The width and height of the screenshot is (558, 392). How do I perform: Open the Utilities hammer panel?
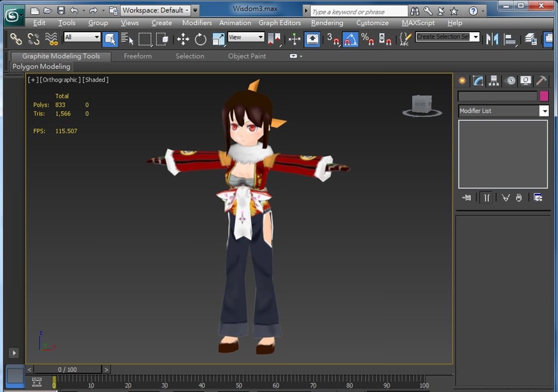[541, 81]
